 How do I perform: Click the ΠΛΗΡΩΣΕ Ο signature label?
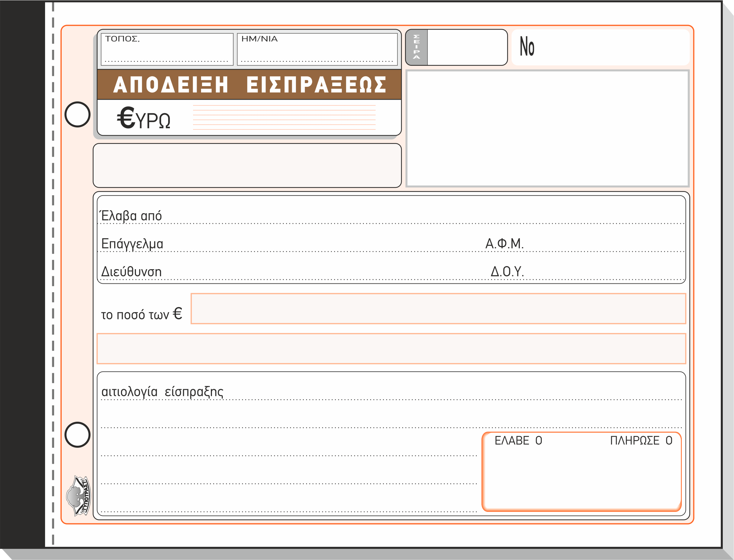[x=641, y=440]
